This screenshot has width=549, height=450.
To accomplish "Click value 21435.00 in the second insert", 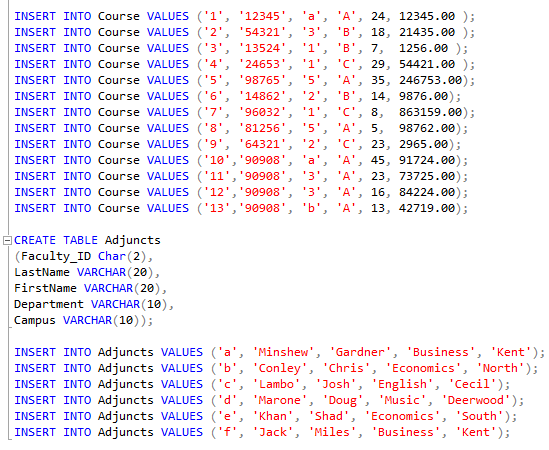I will coord(427,32).
